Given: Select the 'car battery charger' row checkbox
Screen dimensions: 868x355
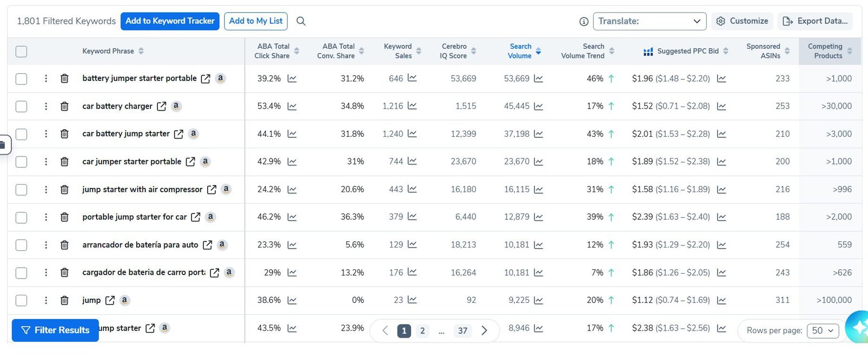Looking at the screenshot, I should pos(21,106).
